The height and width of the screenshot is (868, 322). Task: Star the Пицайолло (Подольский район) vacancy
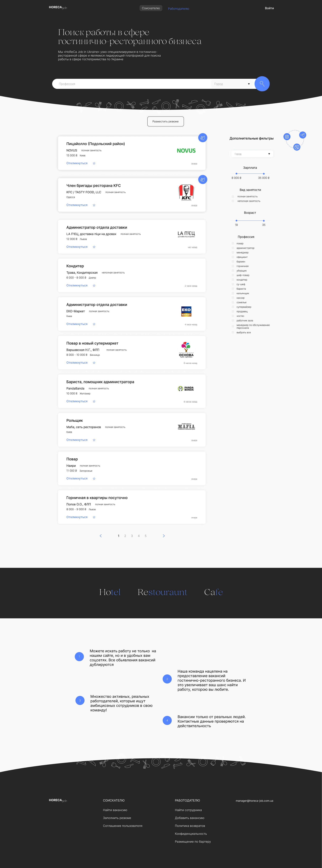coord(94,163)
